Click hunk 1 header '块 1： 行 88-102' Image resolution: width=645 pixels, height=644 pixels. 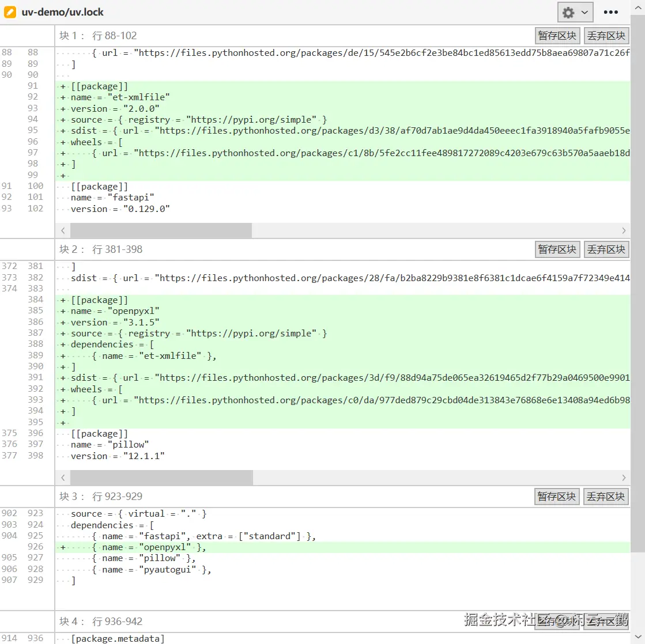tap(98, 36)
